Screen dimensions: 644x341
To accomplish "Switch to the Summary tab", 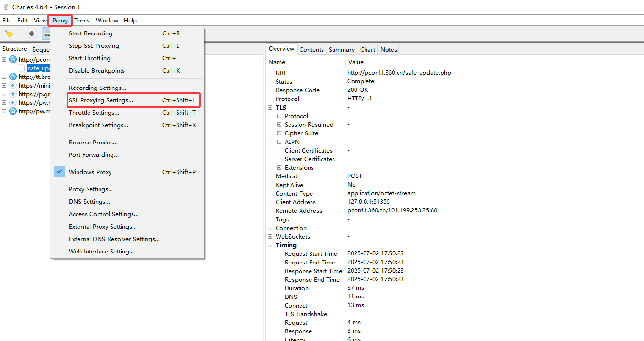I will pos(341,50).
